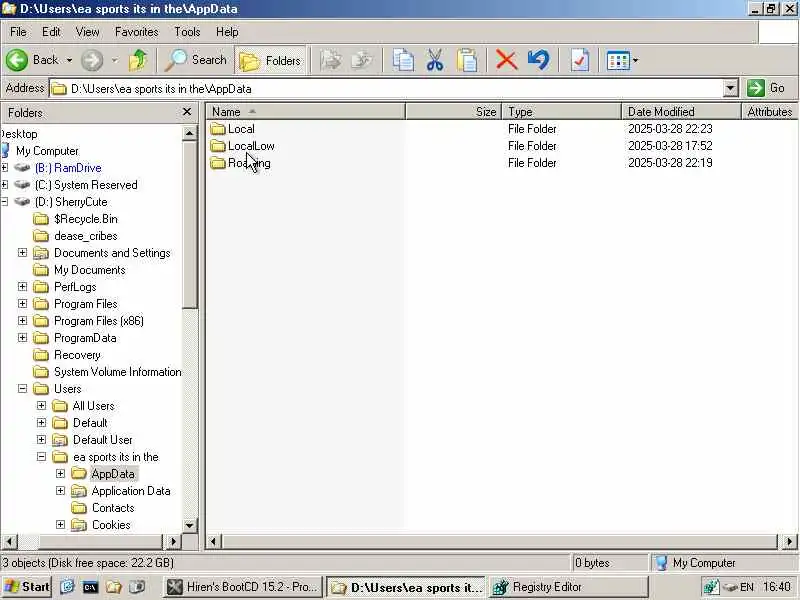The height and width of the screenshot is (600, 800).
Task: Collapse the (D:) SherryCute drive node
Action: point(4,202)
